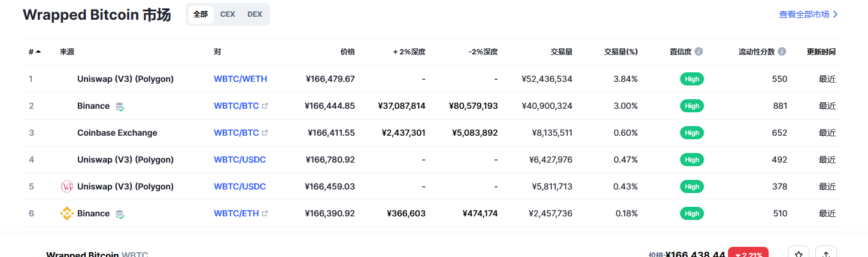
Task: Select the price ¥166,479.67
Action: point(330,79)
